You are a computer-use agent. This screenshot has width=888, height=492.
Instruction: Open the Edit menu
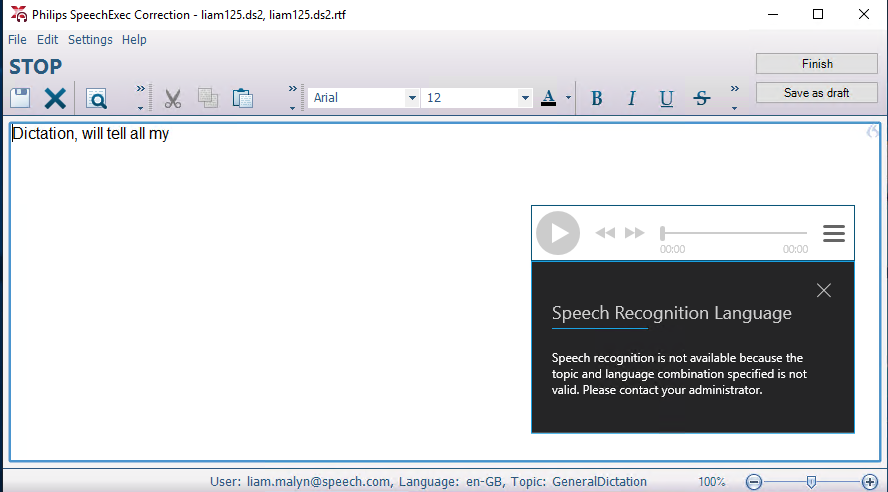pyautogui.click(x=48, y=40)
